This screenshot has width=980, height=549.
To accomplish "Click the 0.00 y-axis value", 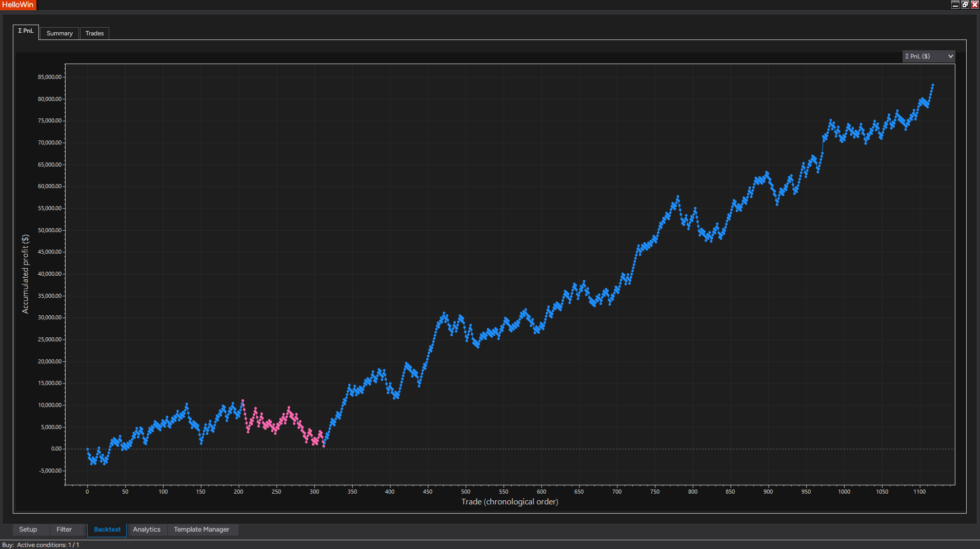I will pyautogui.click(x=56, y=449).
